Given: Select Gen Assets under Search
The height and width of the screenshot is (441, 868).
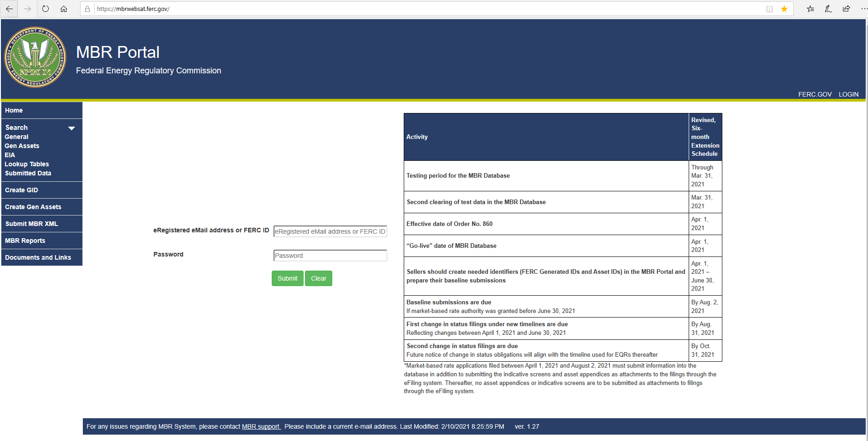Looking at the screenshot, I should 22,146.
